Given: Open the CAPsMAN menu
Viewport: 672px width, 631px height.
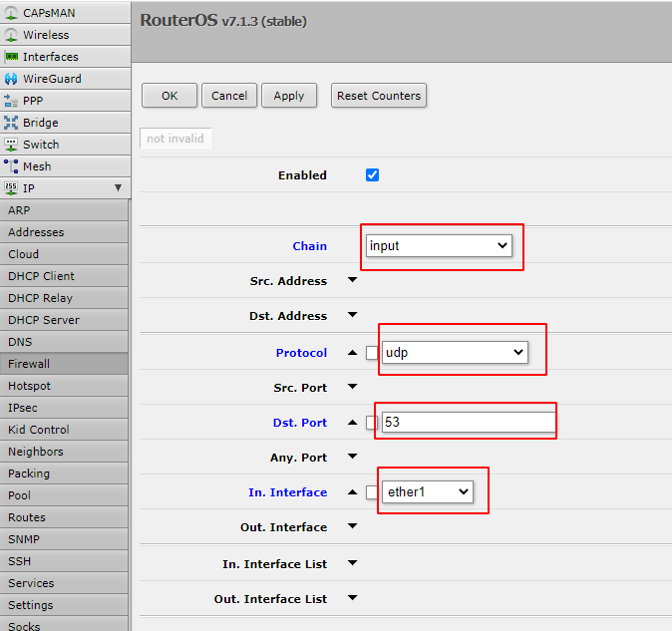Looking at the screenshot, I should (65, 13).
